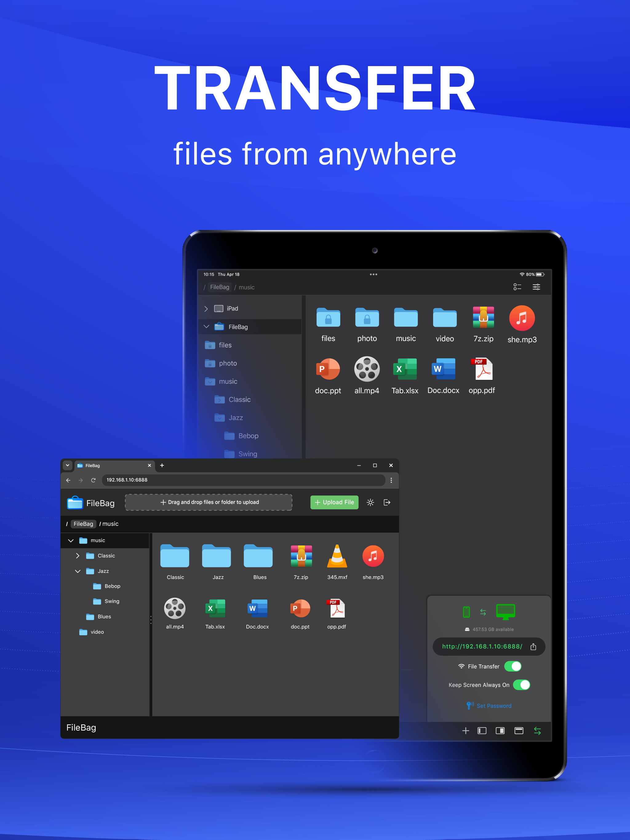
Task: Select FileBag breadcrumb in browser page
Action: [83, 524]
